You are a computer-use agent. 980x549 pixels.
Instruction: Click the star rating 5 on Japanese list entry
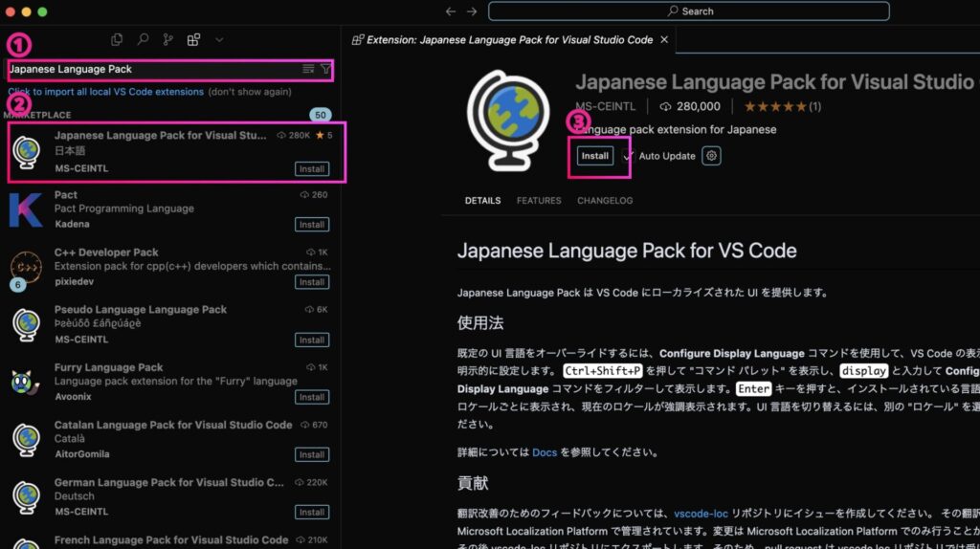323,135
